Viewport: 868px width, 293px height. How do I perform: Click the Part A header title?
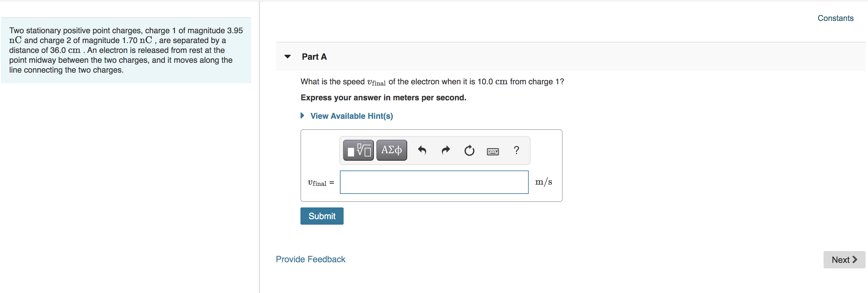(x=314, y=57)
